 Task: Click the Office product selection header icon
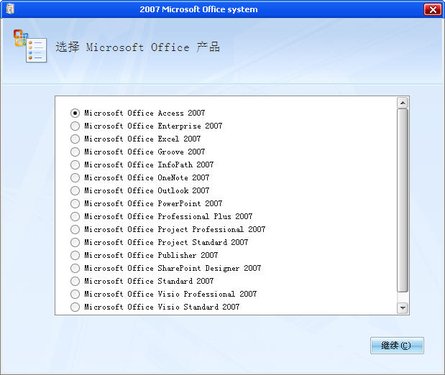point(30,46)
